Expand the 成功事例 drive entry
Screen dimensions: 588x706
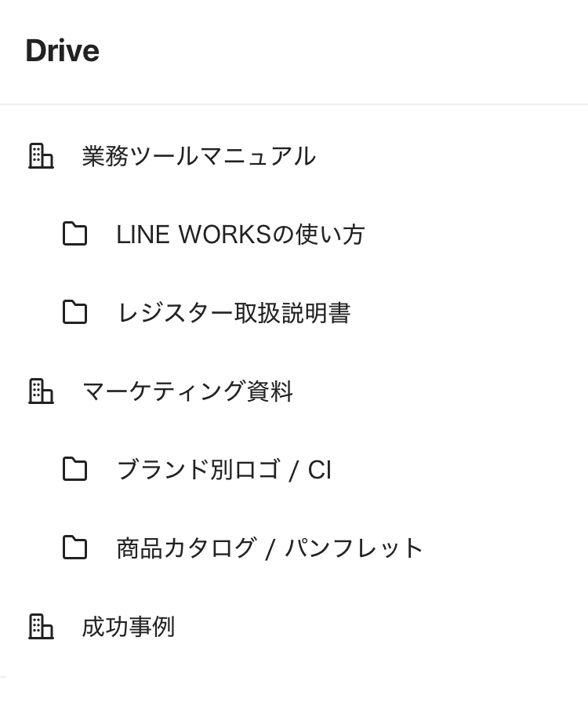tap(41, 626)
